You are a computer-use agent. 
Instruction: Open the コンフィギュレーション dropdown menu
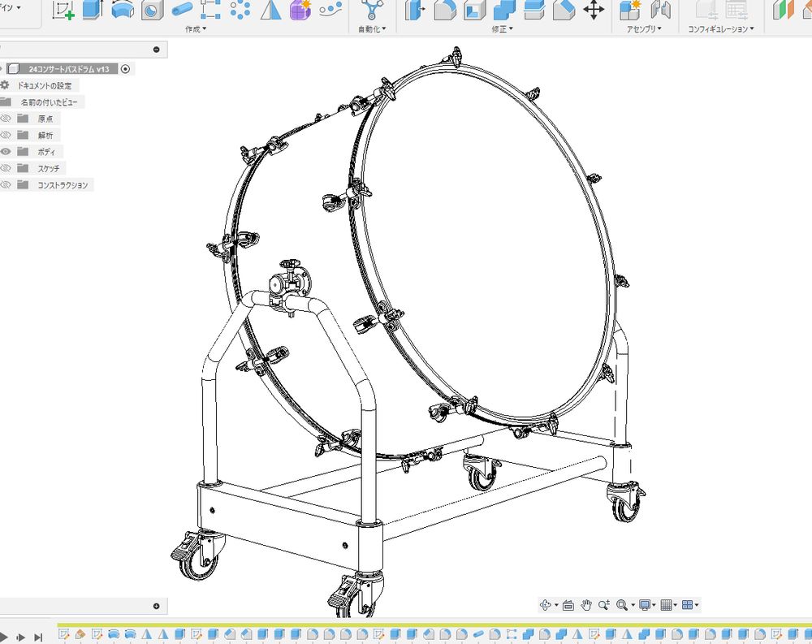pyautogui.click(x=721, y=29)
